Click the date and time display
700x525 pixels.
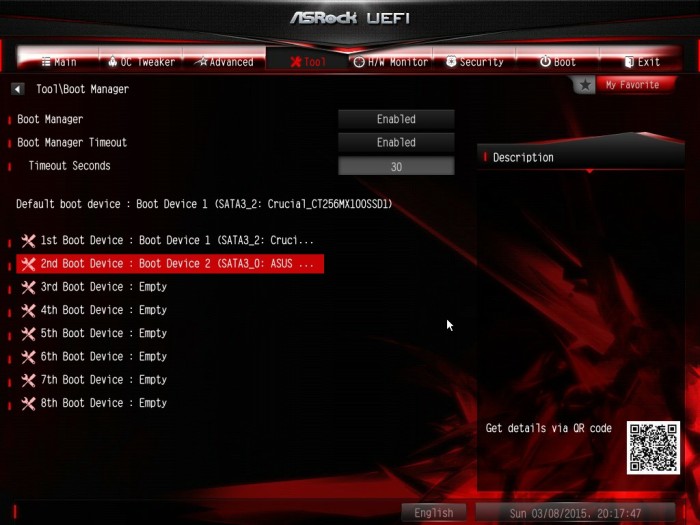tap(575, 513)
